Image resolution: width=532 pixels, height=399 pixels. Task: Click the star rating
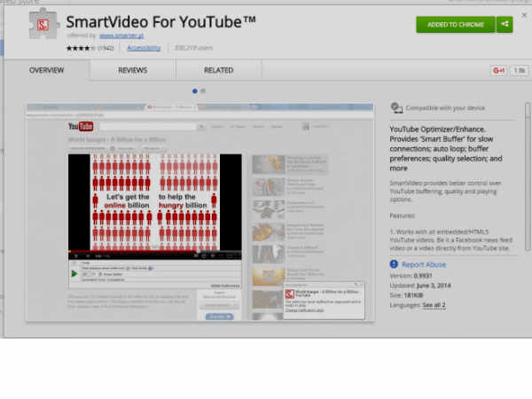click(x=81, y=48)
